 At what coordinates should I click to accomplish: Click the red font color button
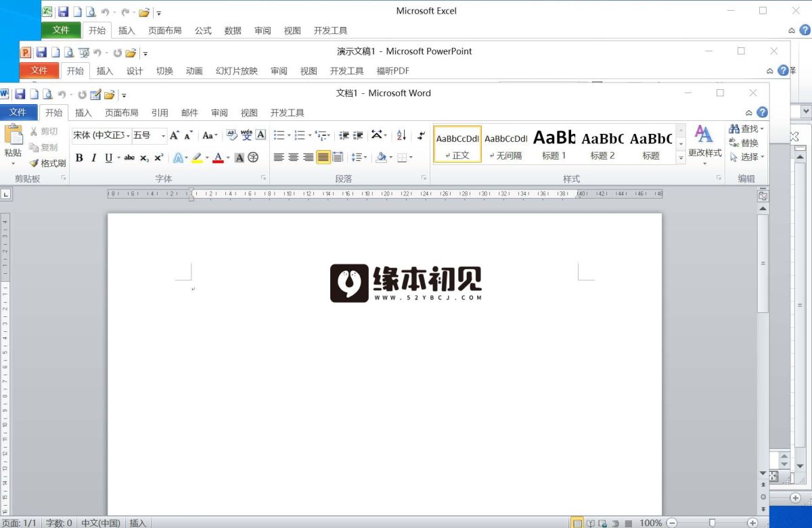(218, 158)
